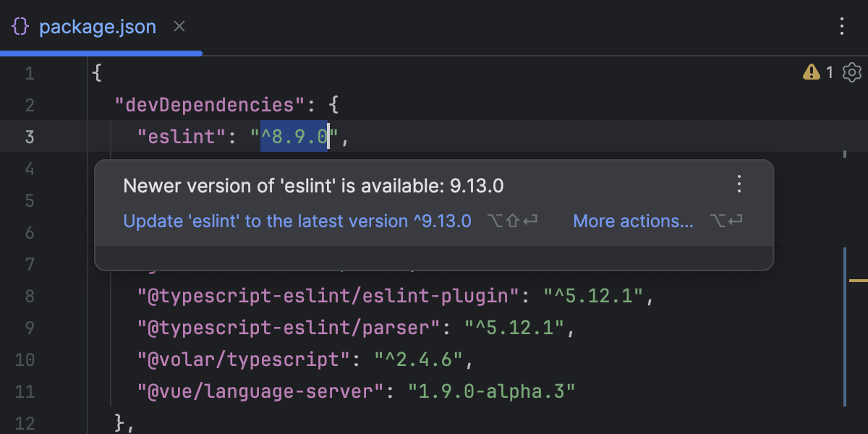Open the editor tab options kebab menu

click(841, 26)
